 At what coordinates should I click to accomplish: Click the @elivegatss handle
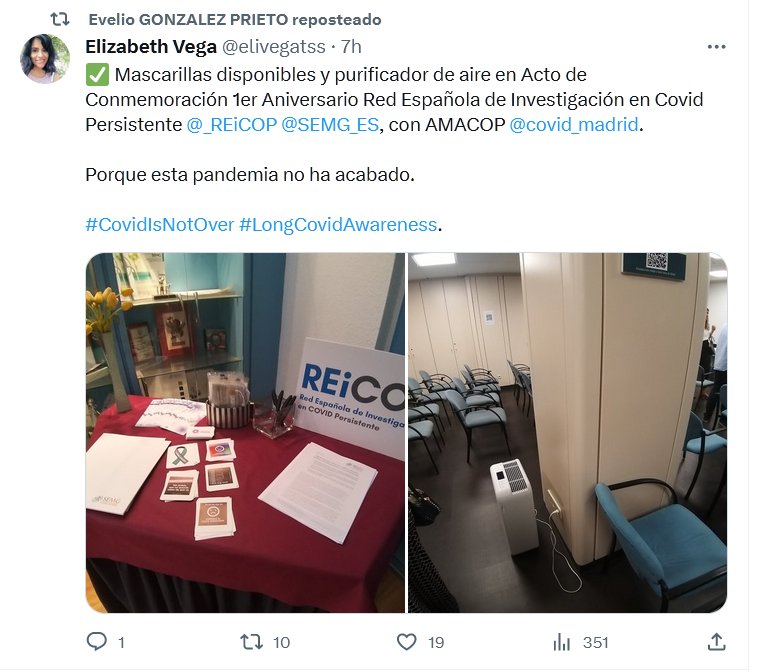click(x=274, y=47)
